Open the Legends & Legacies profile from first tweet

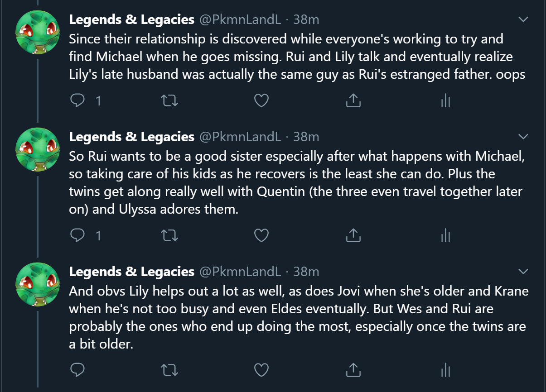(131, 19)
